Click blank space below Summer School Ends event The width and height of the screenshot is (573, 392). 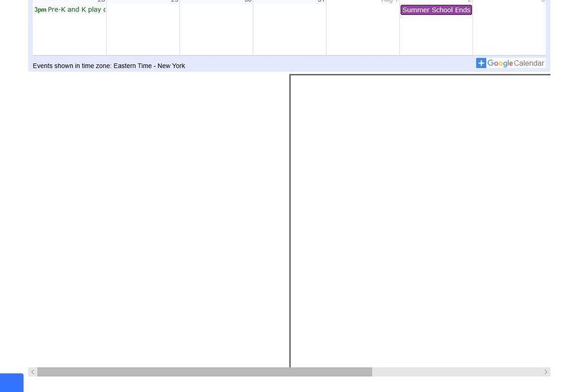pos(436,34)
